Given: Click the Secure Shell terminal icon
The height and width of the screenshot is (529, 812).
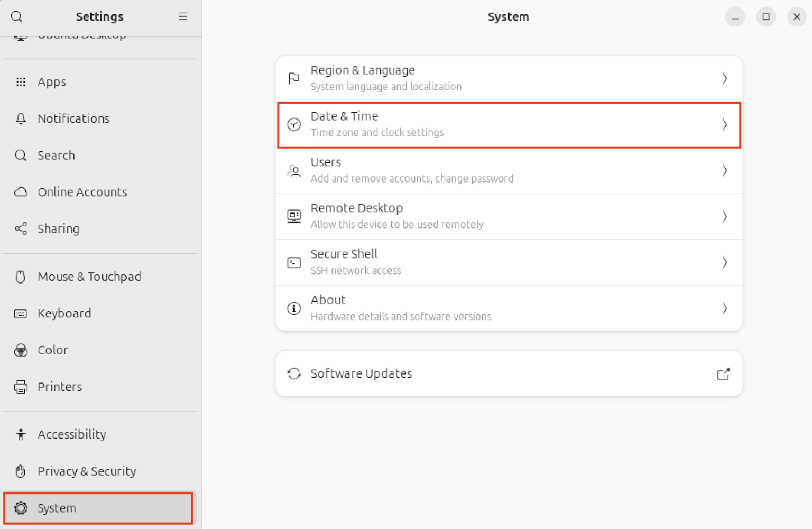Looking at the screenshot, I should point(294,262).
